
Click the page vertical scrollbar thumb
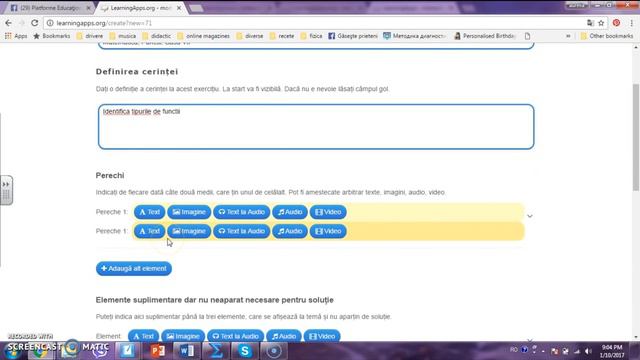pyautogui.click(x=636, y=137)
